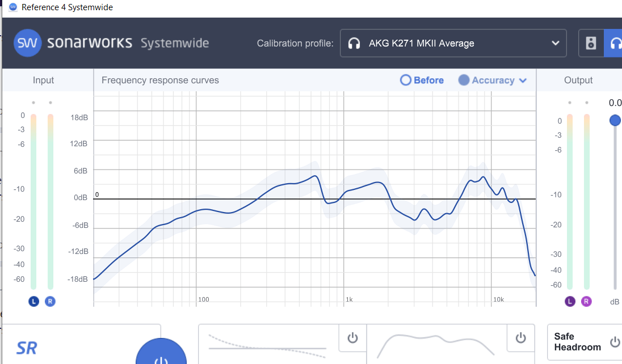
Task: Click the Input panel heading
Action: coord(43,80)
